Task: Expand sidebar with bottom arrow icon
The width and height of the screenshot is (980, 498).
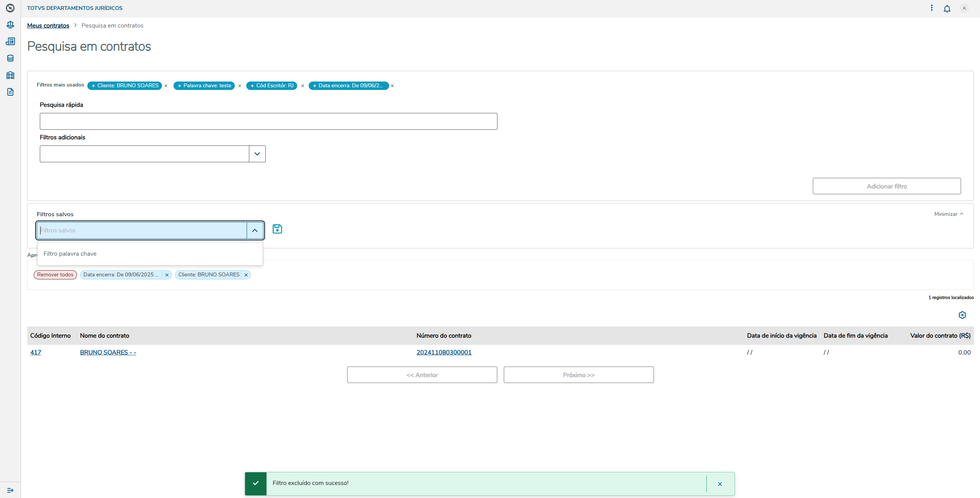Action: (x=10, y=490)
